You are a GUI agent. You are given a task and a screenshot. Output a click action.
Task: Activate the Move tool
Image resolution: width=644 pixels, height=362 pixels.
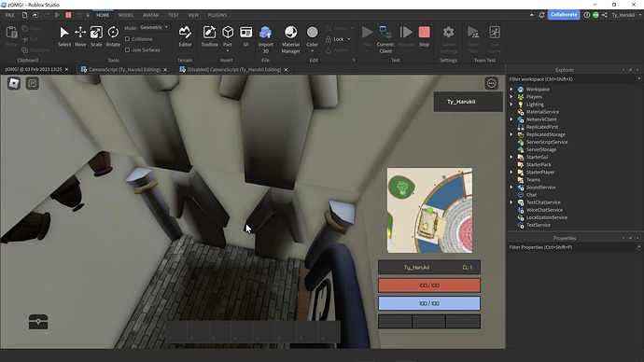pyautogui.click(x=80, y=36)
